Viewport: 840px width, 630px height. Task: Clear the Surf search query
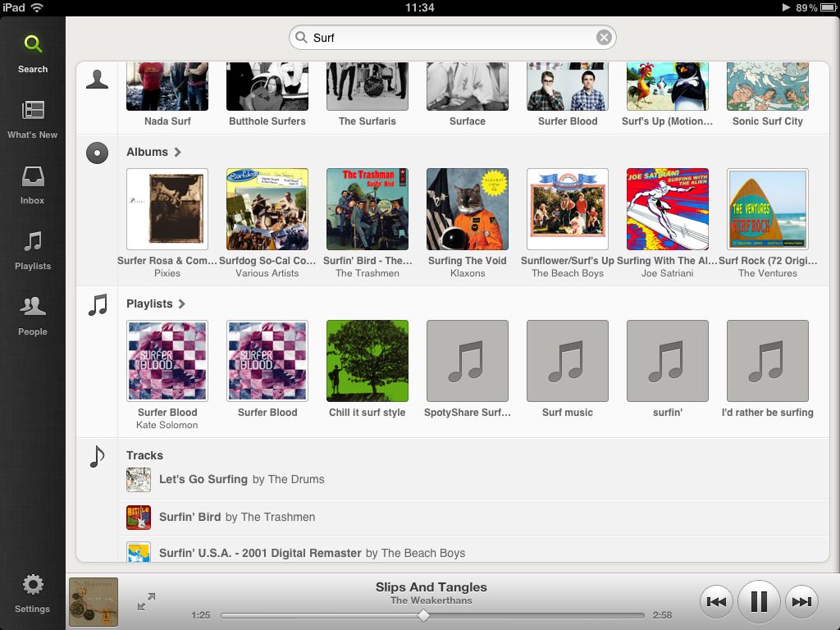point(604,37)
